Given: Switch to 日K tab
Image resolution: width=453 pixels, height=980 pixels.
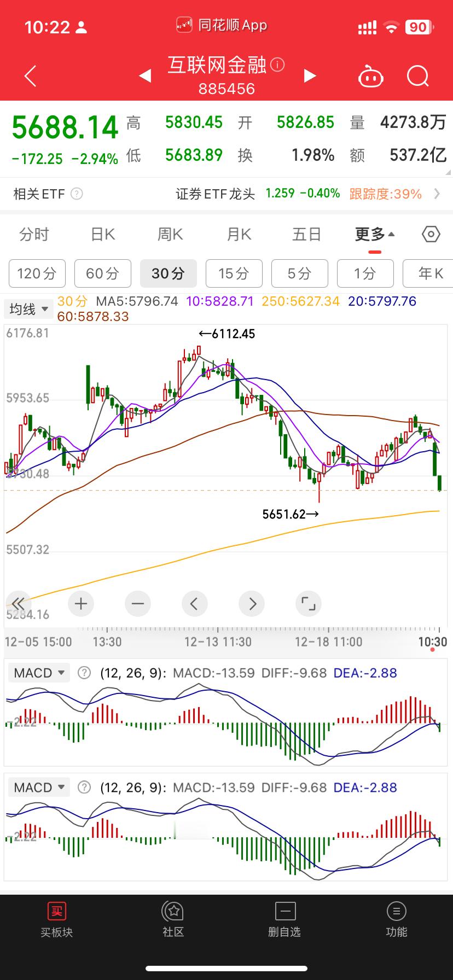Looking at the screenshot, I should click(103, 235).
